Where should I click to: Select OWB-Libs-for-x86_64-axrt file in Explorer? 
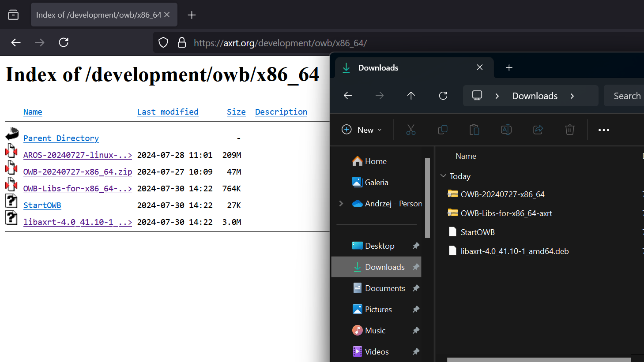[x=506, y=213]
